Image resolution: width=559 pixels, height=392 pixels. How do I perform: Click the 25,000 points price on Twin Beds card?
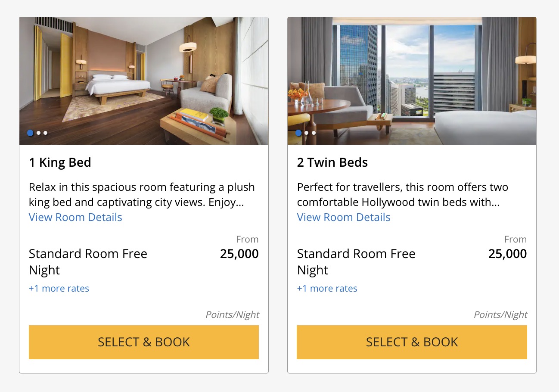click(507, 254)
